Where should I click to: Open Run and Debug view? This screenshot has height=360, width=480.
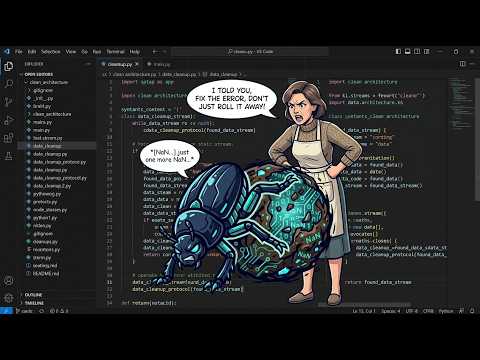[9, 120]
